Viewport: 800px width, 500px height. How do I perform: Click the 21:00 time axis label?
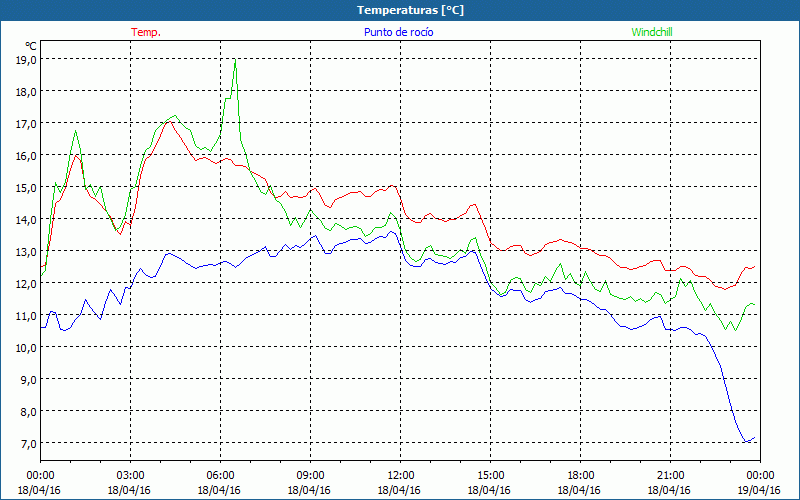point(670,475)
